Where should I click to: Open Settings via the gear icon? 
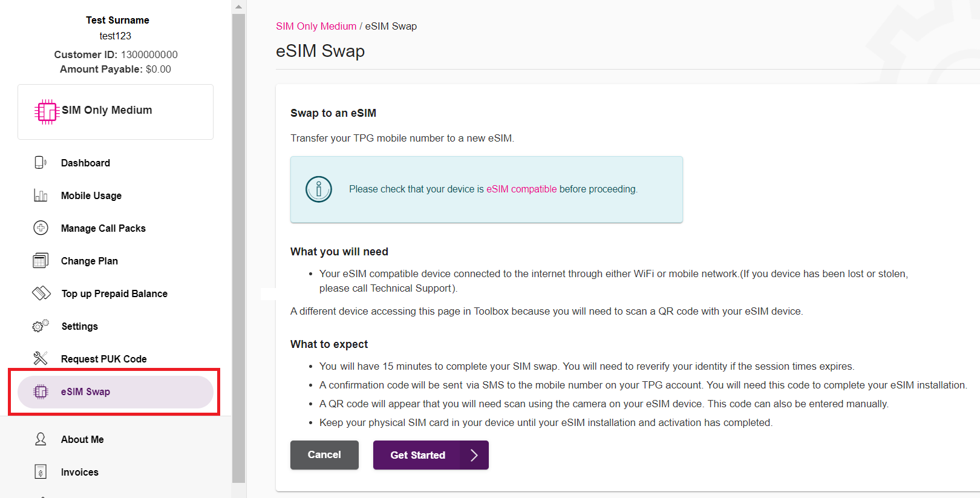pos(40,326)
